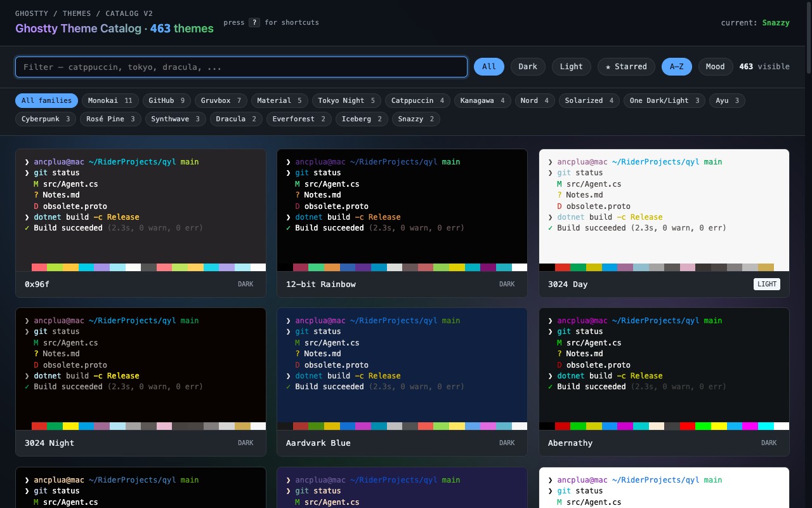Image resolution: width=812 pixels, height=508 pixels.
Task: Click the 3024 Day color palette strip
Action: coord(664,267)
